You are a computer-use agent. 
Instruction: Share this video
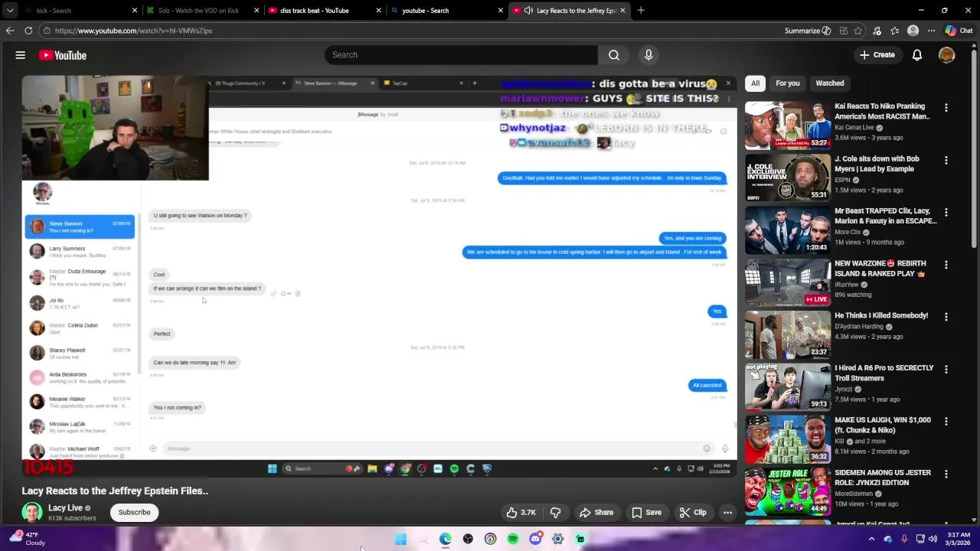pyautogui.click(x=596, y=513)
